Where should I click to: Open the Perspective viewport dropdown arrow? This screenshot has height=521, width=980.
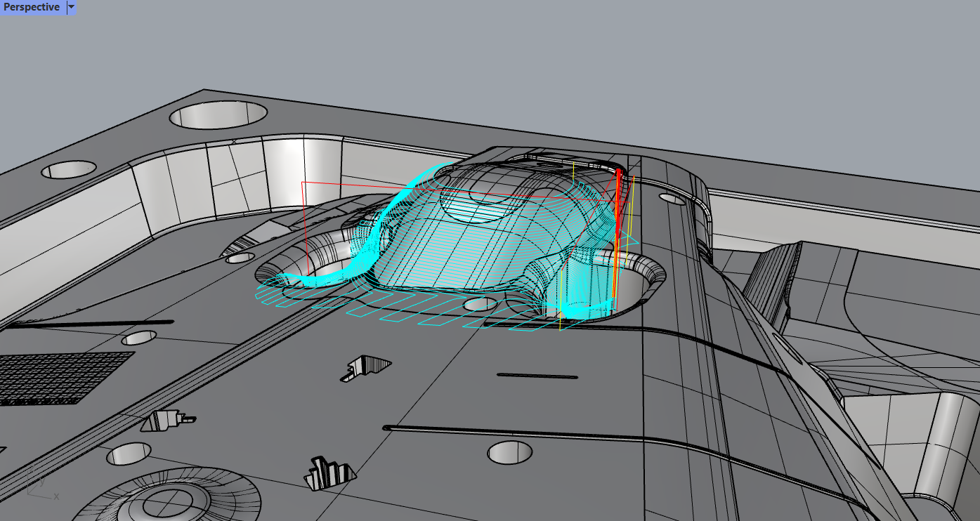click(71, 7)
